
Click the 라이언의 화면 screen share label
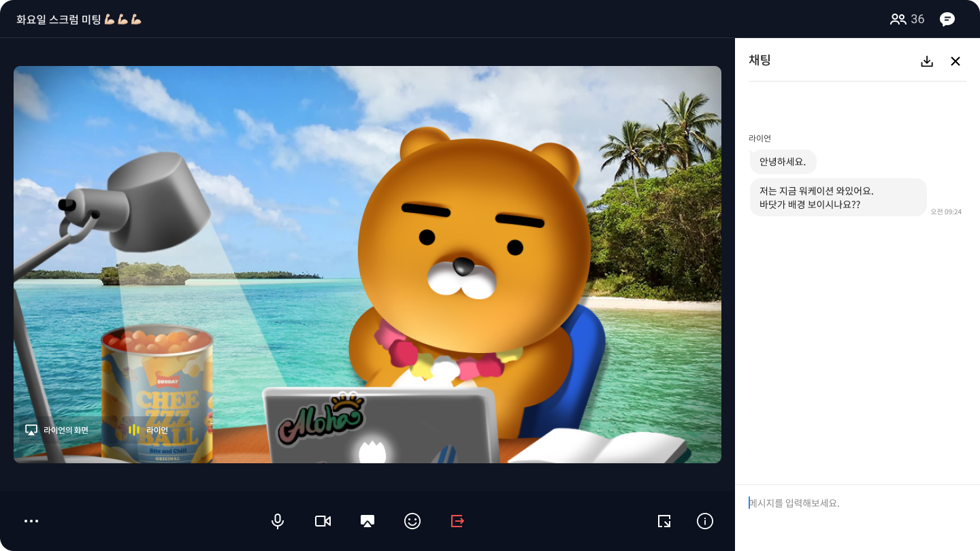[57, 430]
